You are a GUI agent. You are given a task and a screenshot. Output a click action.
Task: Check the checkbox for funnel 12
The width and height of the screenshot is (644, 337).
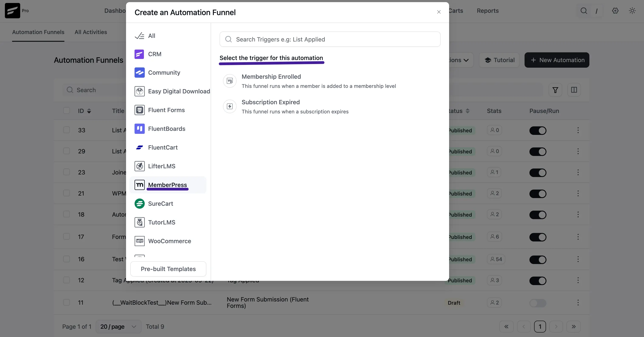67,280
